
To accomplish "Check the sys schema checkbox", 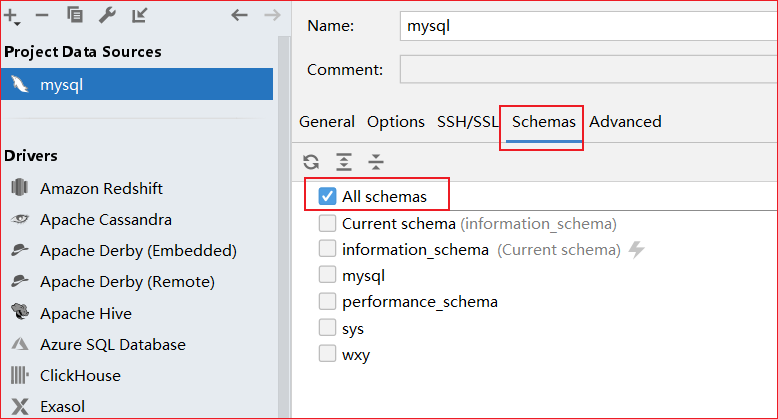I will 327,328.
